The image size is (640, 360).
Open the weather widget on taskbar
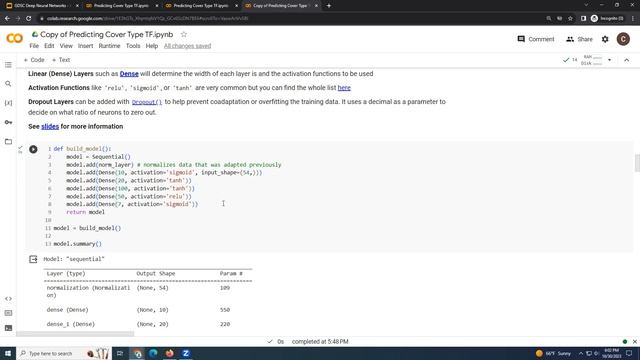tap(554, 353)
